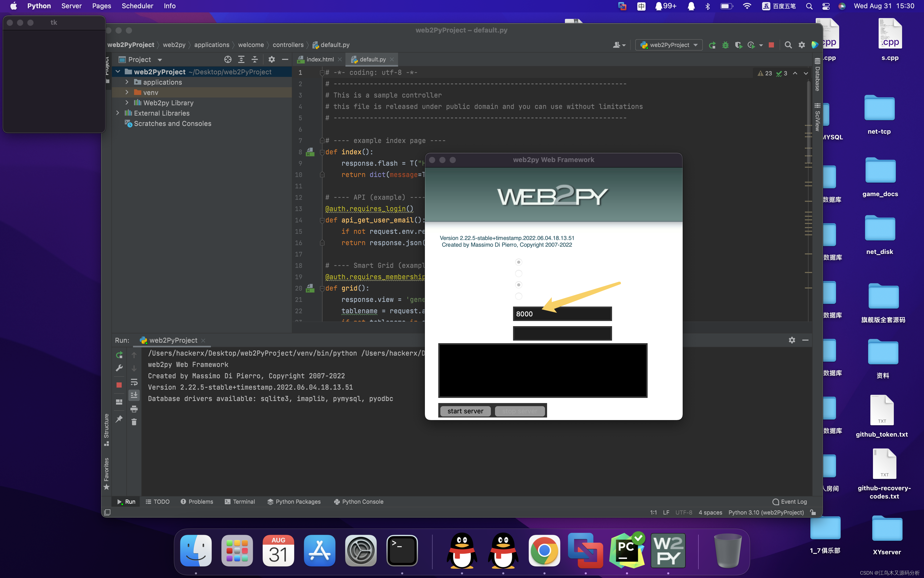924x578 pixels.
Task: Toggle tool window bars icon at bottom-left
Action: (107, 512)
